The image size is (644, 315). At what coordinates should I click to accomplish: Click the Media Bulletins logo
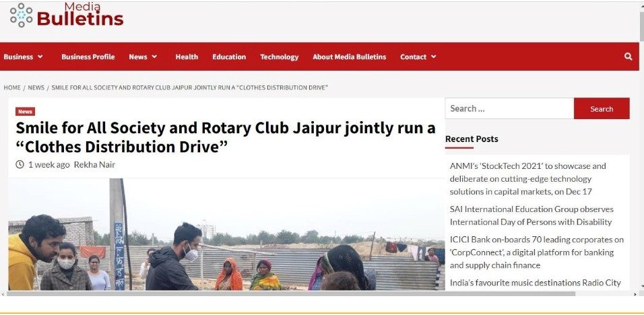[x=67, y=16]
